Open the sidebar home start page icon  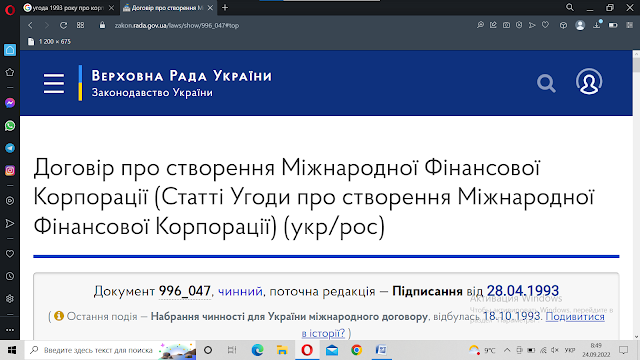10,50
